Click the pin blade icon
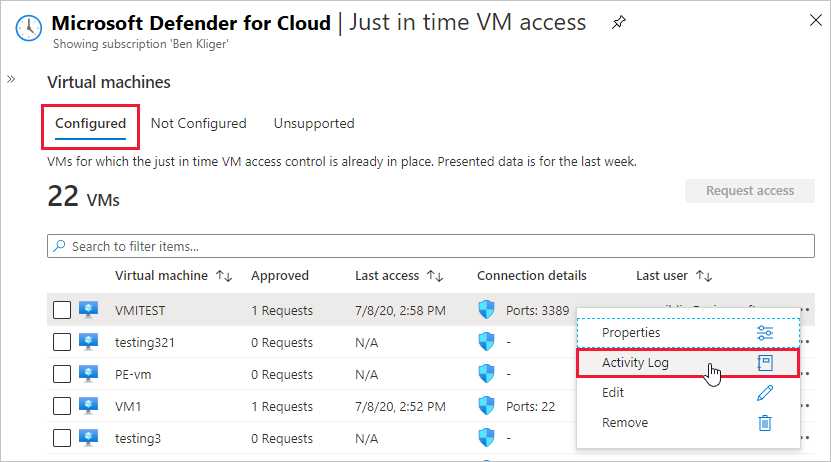Viewport: 831px width, 462px height. 619,23
